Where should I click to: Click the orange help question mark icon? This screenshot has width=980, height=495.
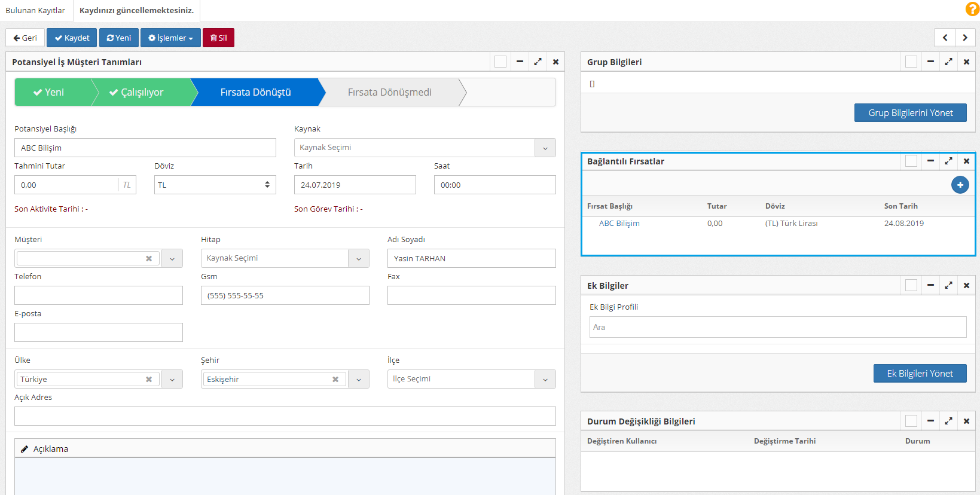click(x=972, y=9)
